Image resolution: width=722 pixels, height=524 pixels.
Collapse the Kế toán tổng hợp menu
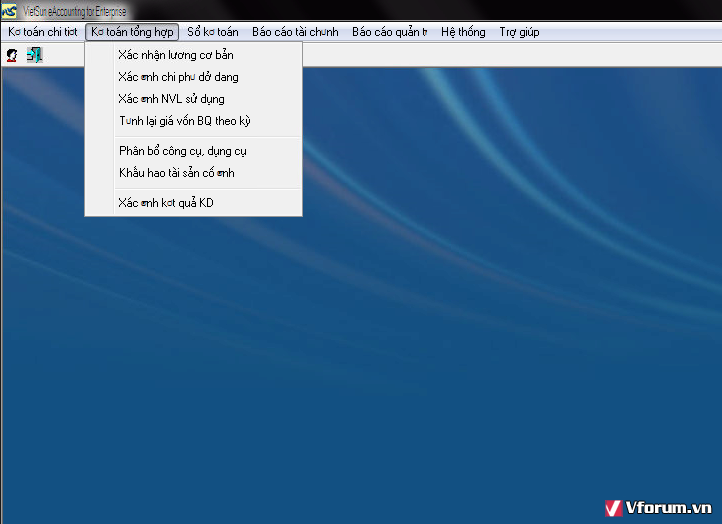(131, 32)
